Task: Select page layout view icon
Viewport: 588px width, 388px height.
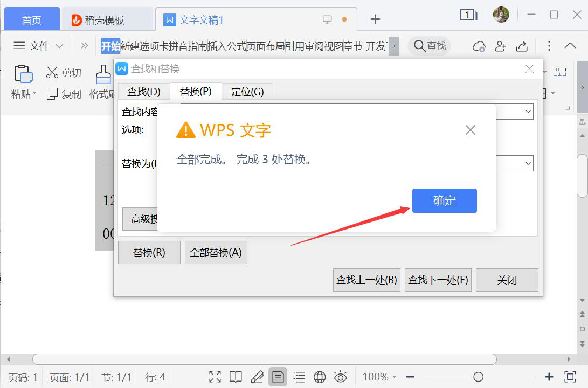Action: pyautogui.click(x=278, y=377)
